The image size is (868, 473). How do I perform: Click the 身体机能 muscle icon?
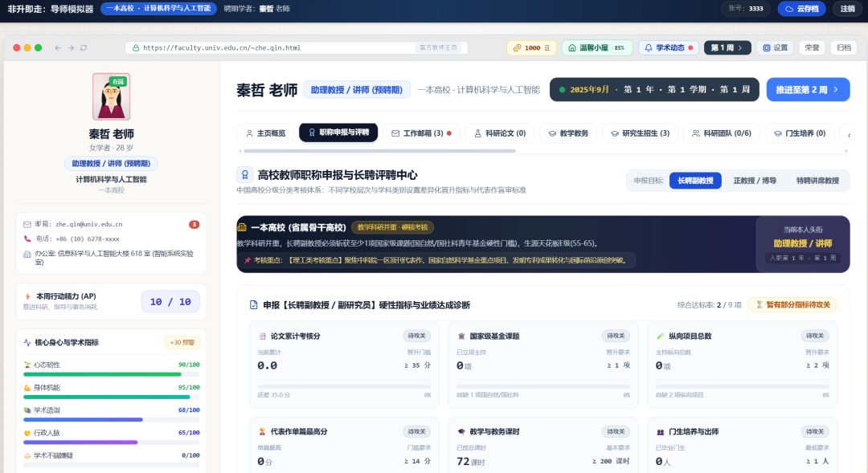(x=27, y=388)
